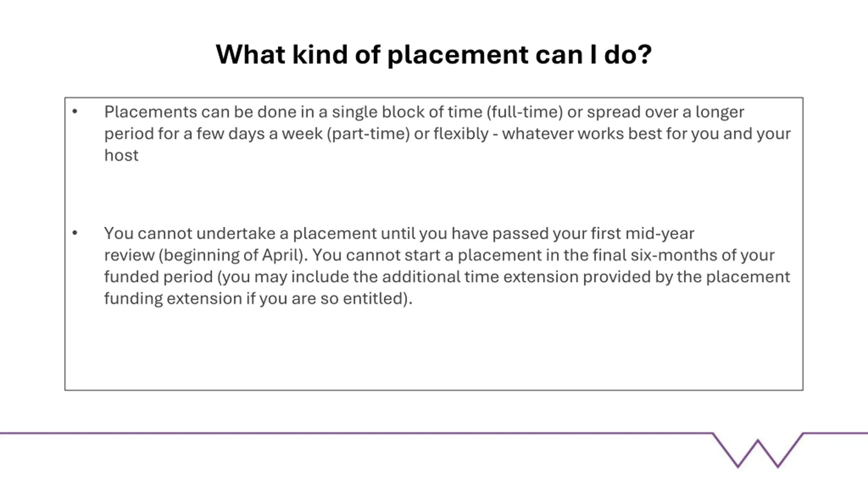Viewport: 868px width, 488px height.
Task: Click the '(beginning of April)' text
Action: coord(233,255)
